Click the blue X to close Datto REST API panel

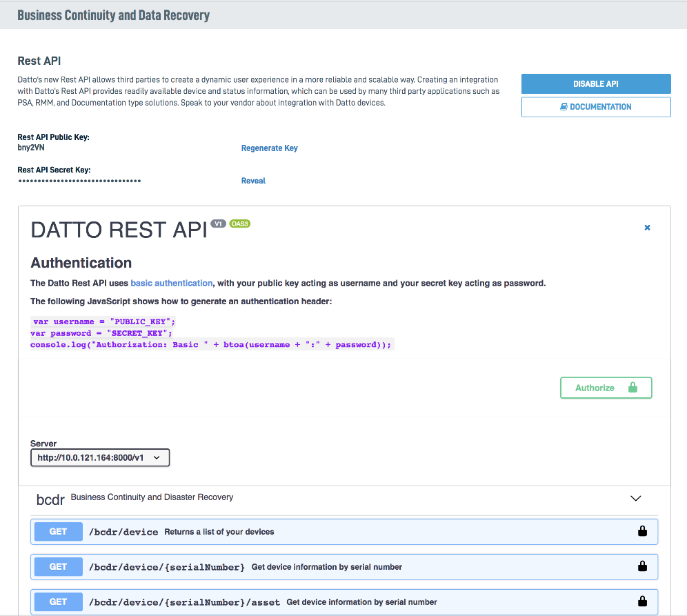click(x=647, y=228)
